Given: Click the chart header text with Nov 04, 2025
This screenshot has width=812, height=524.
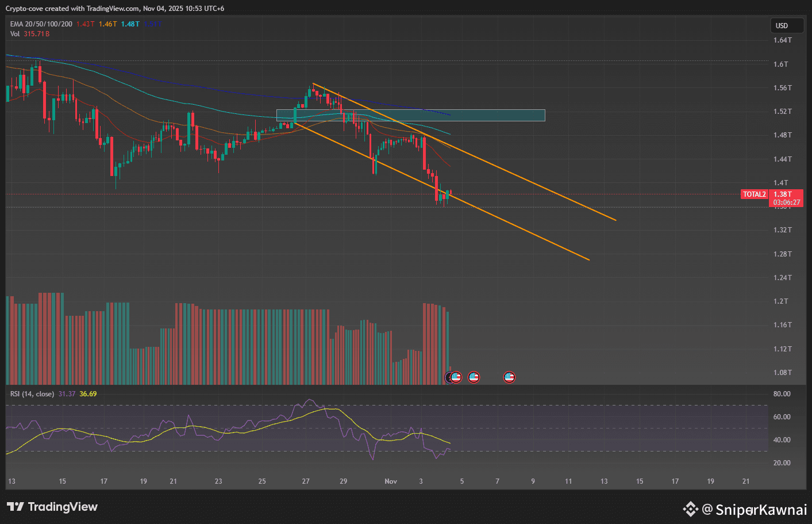Looking at the screenshot, I should click(x=115, y=9).
